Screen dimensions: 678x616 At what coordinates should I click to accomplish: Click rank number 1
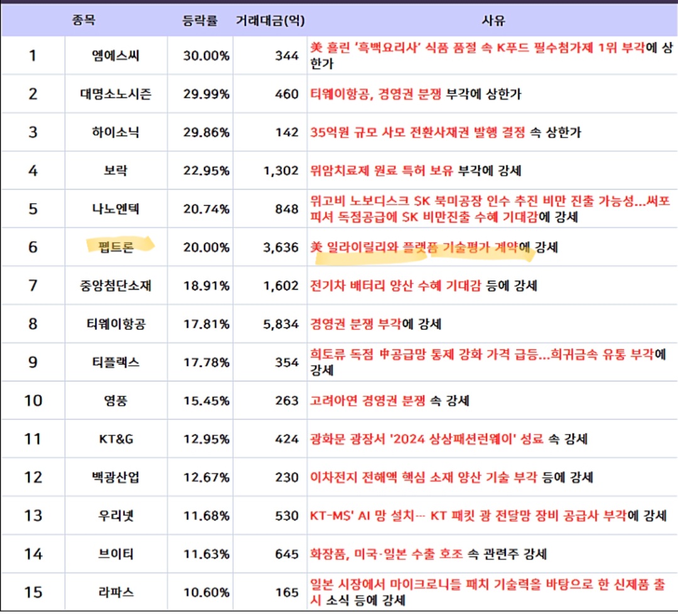pyautogui.click(x=33, y=56)
